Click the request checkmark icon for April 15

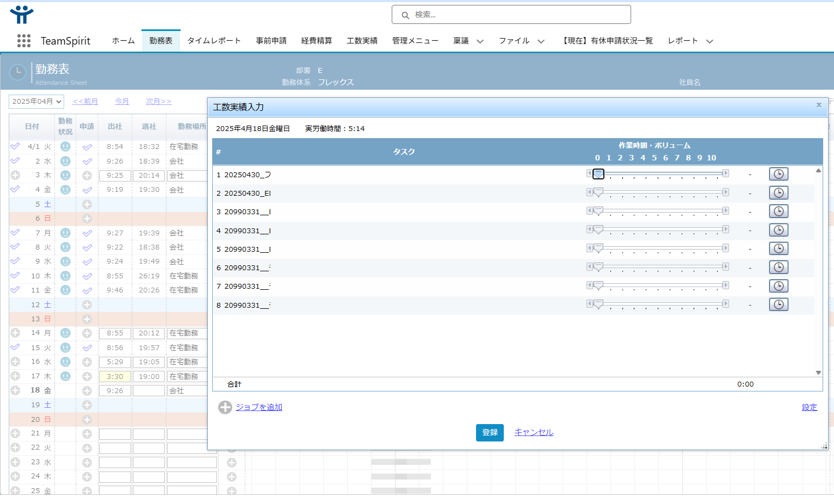pyautogui.click(x=87, y=348)
